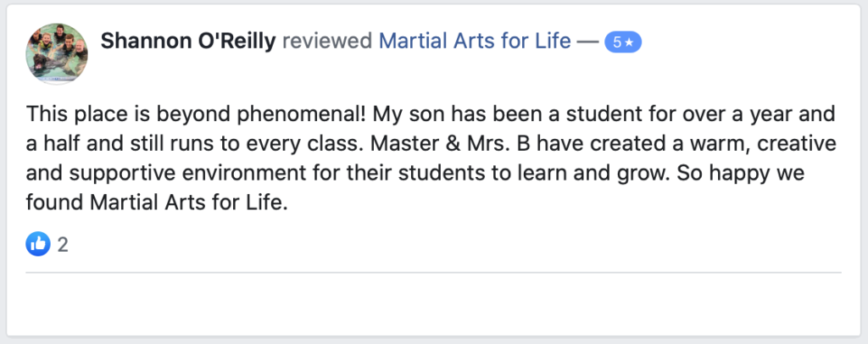The height and width of the screenshot is (344, 868).
Task: Click the blue 5-star rating badge
Action: click(x=622, y=42)
